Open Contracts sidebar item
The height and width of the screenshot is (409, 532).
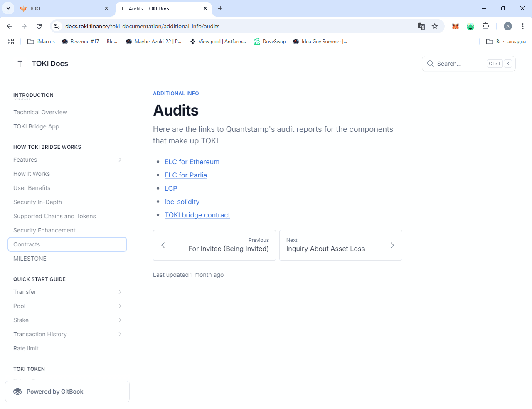(67, 244)
